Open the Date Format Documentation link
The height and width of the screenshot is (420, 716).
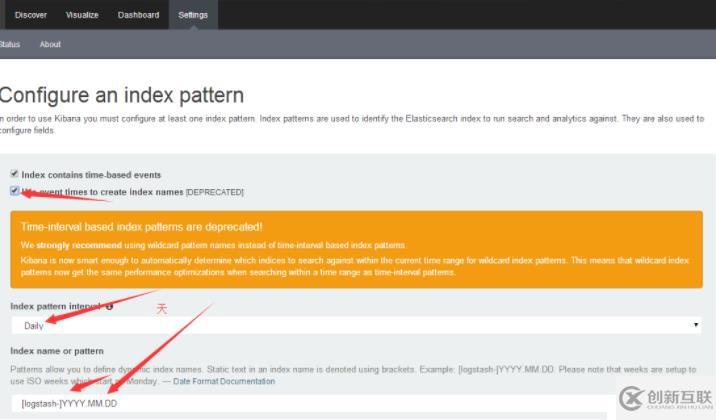pos(224,381)
